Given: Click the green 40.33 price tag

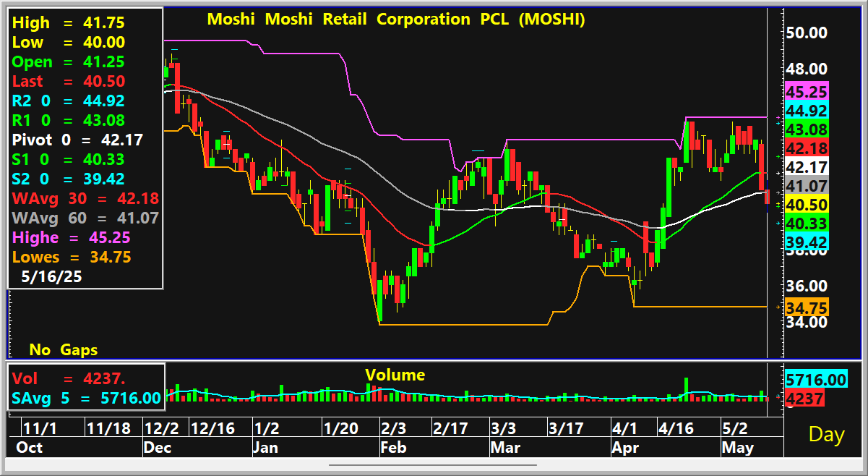Looking at the screenshot, I should [807, 224].
